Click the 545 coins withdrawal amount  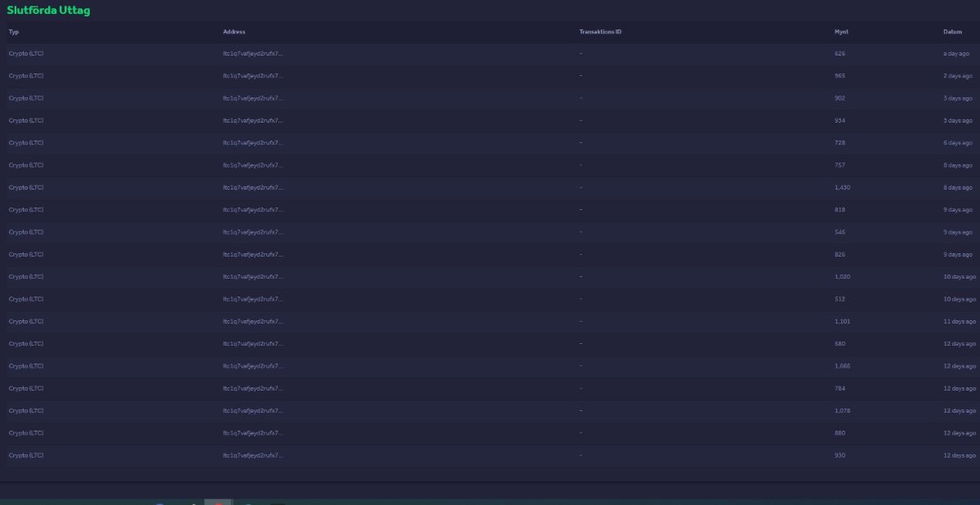[840, 232]
